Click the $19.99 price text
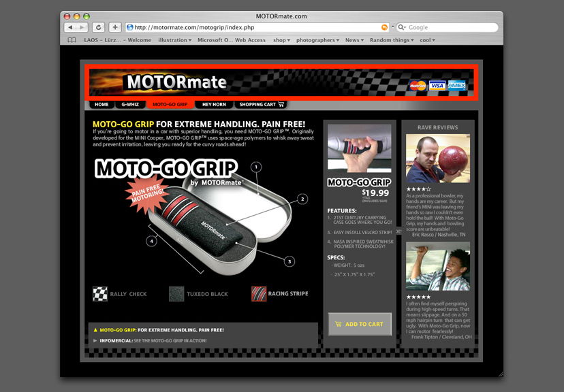564x392 pixels. 375,193
